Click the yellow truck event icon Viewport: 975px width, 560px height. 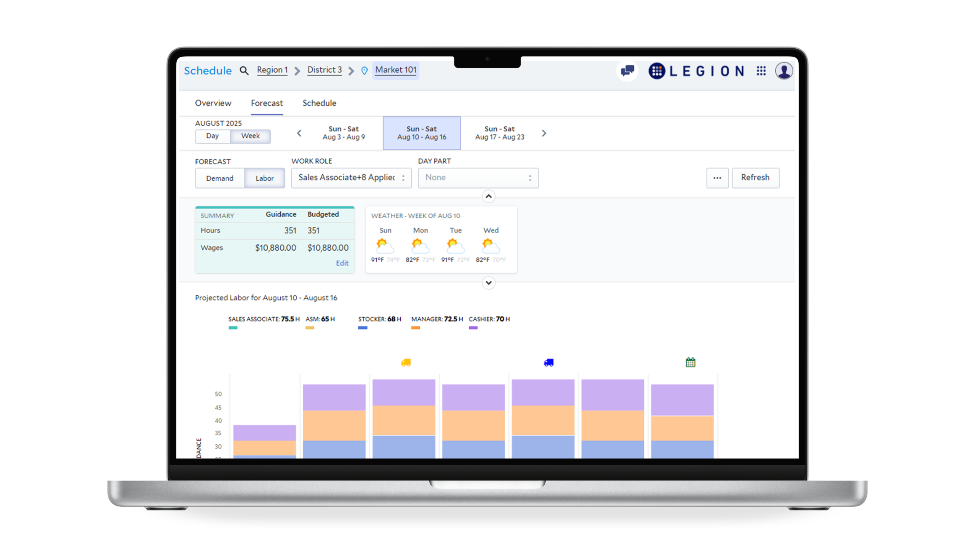406,362
